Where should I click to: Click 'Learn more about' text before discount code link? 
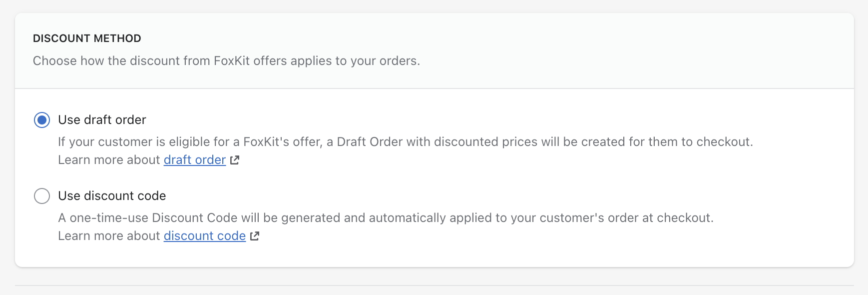109,236
